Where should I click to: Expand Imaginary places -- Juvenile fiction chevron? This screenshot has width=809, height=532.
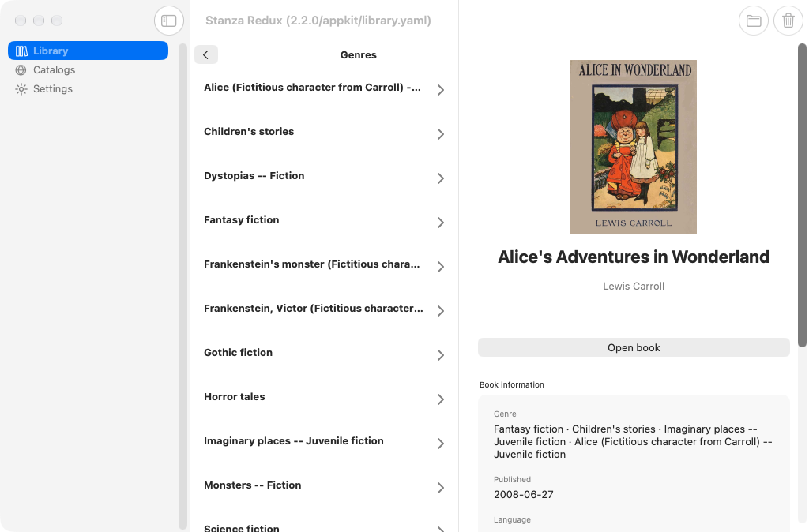click(x=441, y=444)
